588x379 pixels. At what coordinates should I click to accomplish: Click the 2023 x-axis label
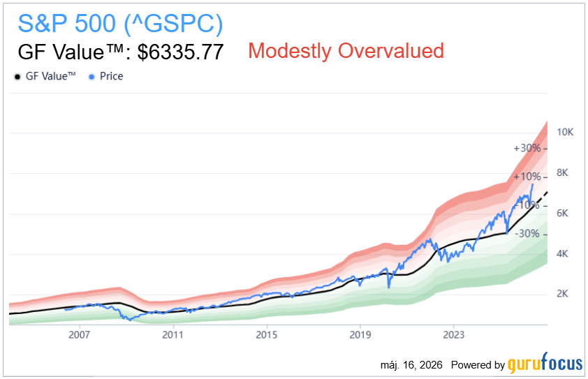point(454,334)
